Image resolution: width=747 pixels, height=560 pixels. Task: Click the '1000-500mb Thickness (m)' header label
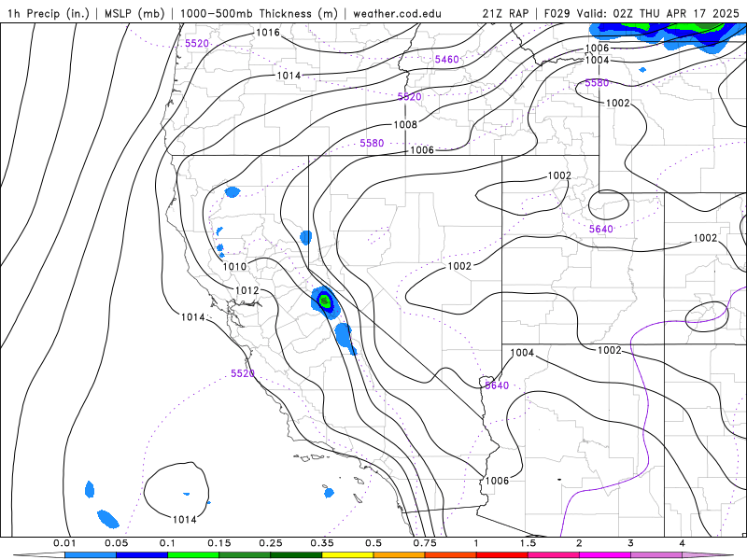[x=259, y=13]
